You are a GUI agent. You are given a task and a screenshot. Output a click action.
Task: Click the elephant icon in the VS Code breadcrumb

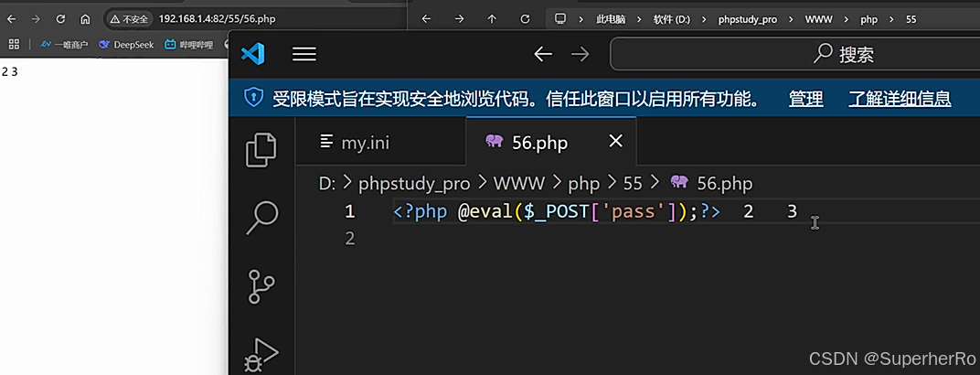coord(679,183)
